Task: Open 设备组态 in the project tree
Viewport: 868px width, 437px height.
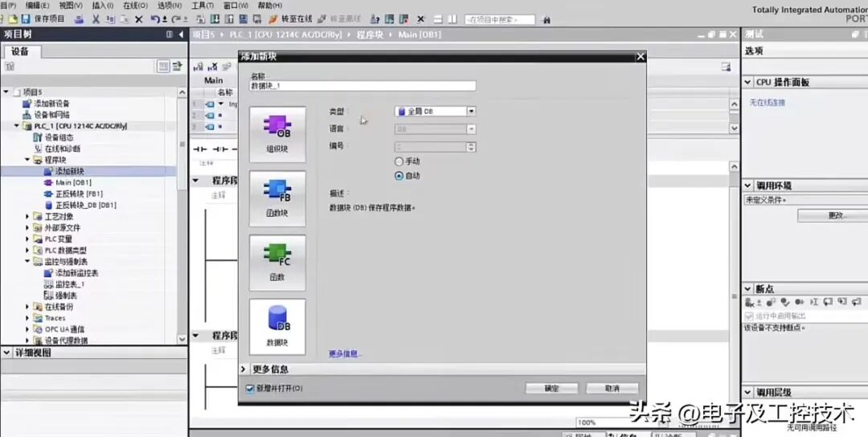Action: click(x=53, y=137)
